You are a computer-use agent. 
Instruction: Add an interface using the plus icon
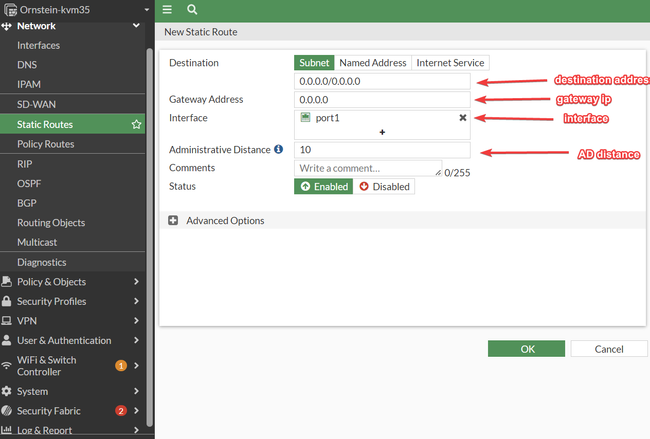[382, 132]
